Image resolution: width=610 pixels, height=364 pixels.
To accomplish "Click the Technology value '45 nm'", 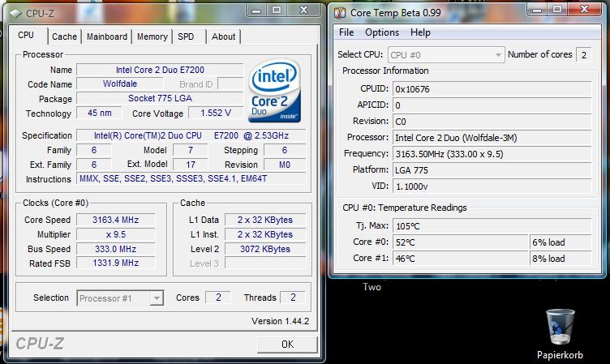I will tap(99, 113).
